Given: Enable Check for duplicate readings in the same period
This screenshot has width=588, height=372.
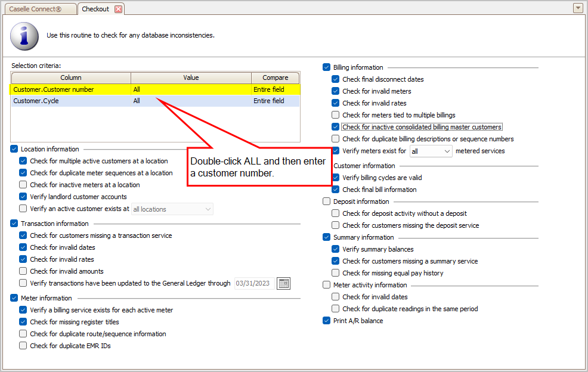Looking at the screenshot, I should coord(336,309).
